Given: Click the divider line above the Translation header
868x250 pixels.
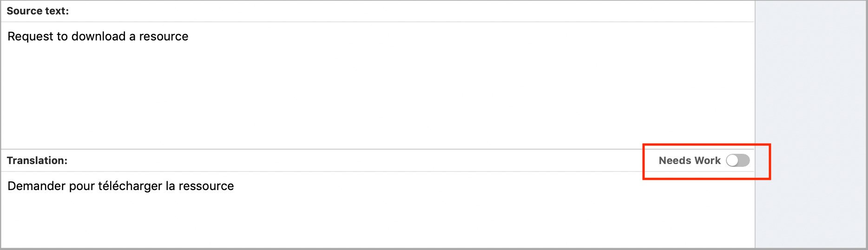Looking at the screenshot, I should (x=325, y=149).
